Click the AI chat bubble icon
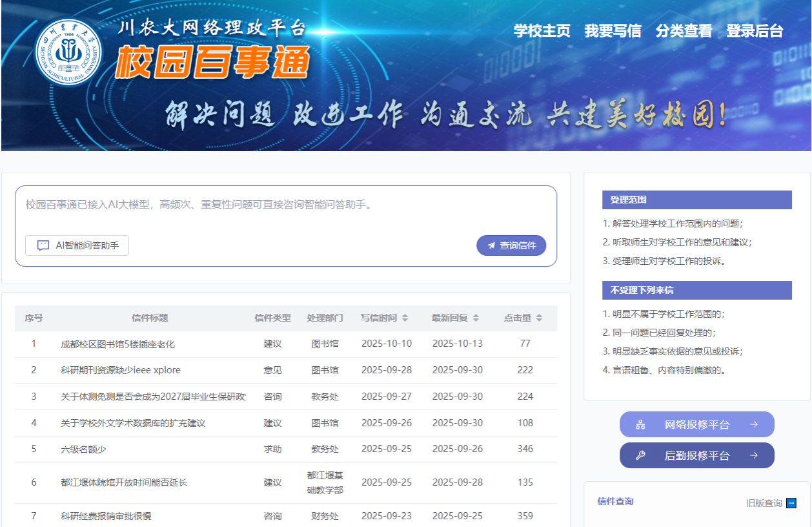 coord(43,245)
